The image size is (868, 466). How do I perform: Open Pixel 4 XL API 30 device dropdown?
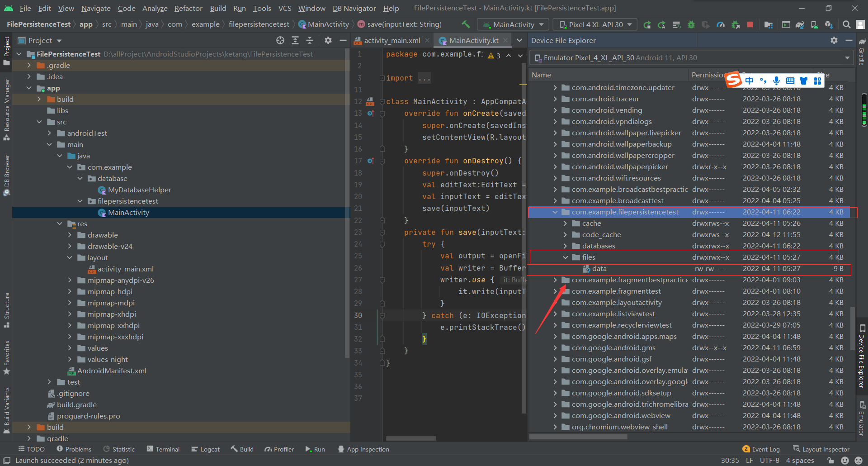pos(595,24)
